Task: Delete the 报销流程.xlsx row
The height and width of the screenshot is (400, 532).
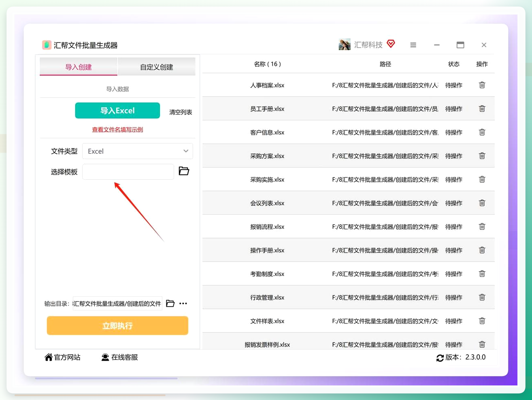Action: coord(482,226)
